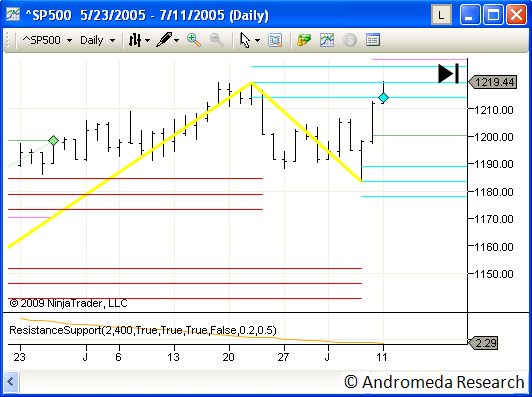Open the draw tools dropdown arrow
Viewport: 532px width, 397px height.
176,41
